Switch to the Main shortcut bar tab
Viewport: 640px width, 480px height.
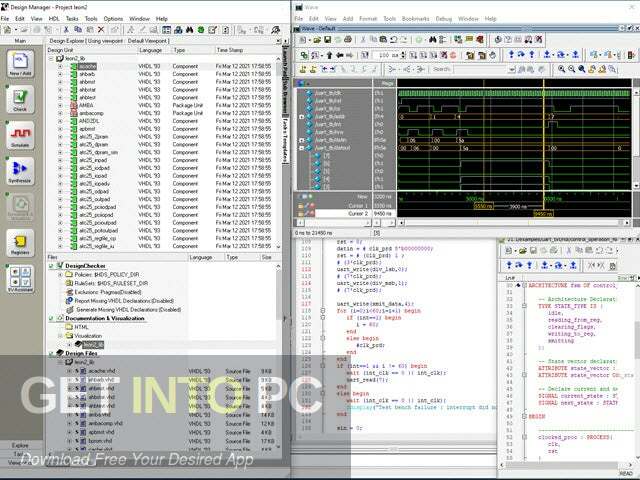coord(20,41)
